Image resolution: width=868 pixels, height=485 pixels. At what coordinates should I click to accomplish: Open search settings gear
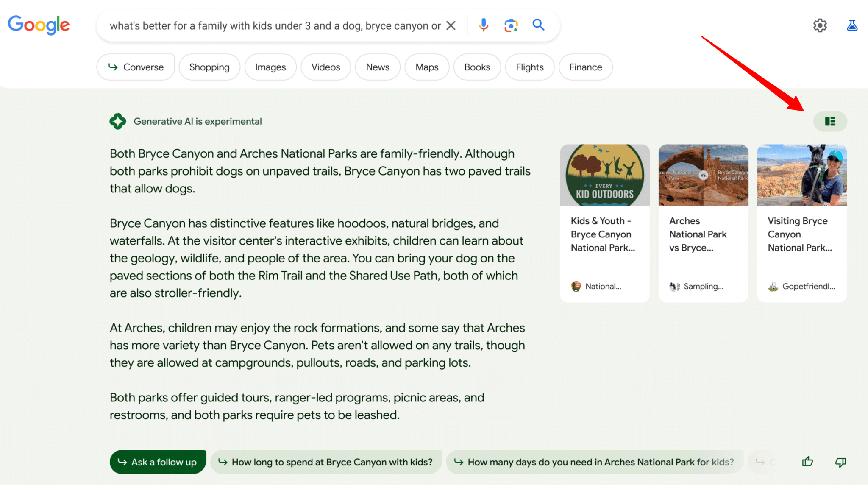pyautogui.click(x=820, y=25)
